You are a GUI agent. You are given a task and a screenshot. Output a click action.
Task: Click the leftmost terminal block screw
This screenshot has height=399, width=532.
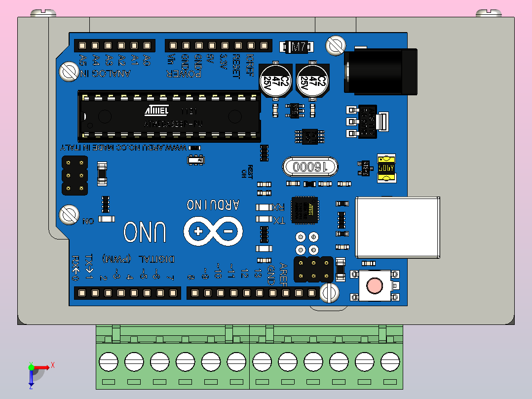point(109,362)
